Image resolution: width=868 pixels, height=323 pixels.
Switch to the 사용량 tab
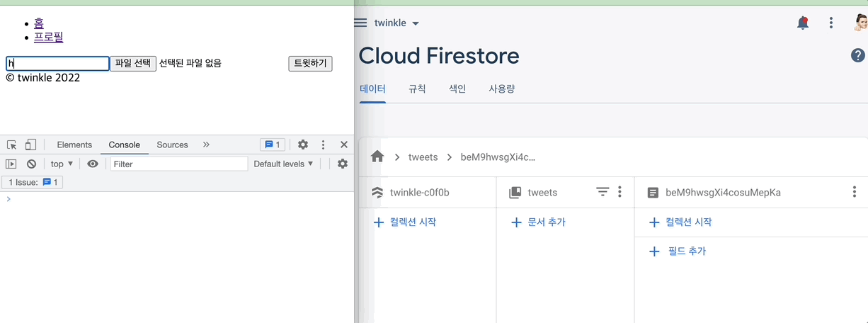[x=501, y=89]
